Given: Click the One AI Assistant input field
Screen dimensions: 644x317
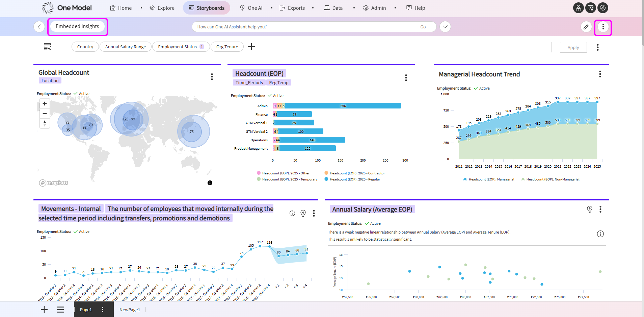Looking at the screenshot, I should [x=300, y=27].
